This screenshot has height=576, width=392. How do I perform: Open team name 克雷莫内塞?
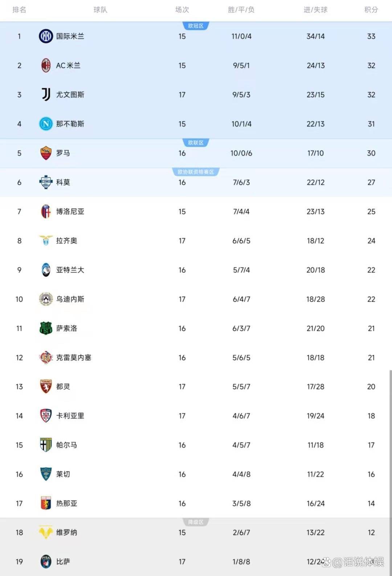pos(74,357)
